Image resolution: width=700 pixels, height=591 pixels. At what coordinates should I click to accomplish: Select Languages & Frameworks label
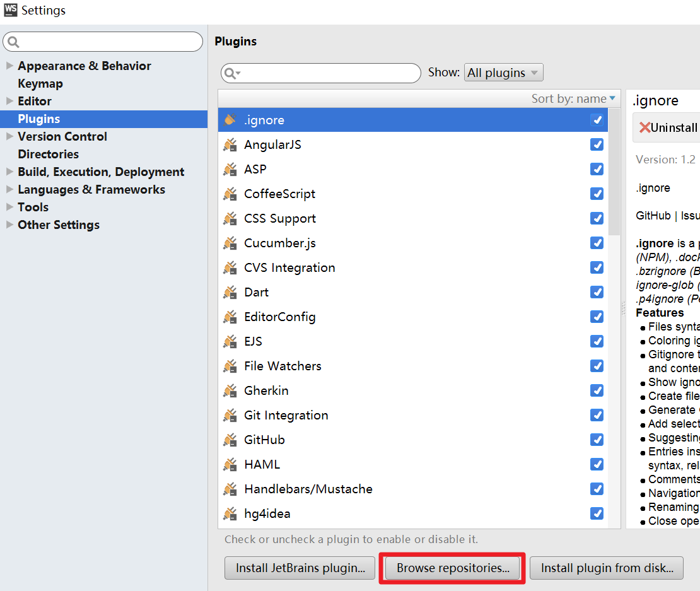coord(91,189)
